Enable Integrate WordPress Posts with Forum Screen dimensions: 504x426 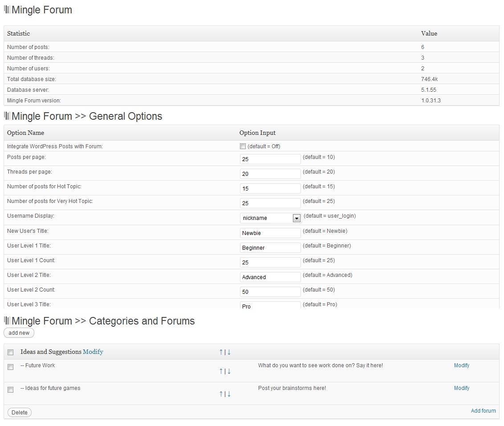point(243,146)
